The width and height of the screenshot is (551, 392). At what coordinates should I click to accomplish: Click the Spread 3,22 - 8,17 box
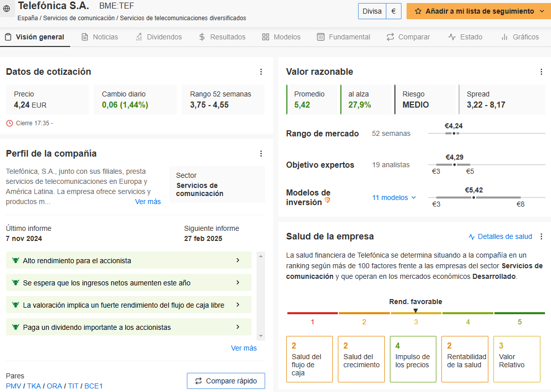point(502,100)
